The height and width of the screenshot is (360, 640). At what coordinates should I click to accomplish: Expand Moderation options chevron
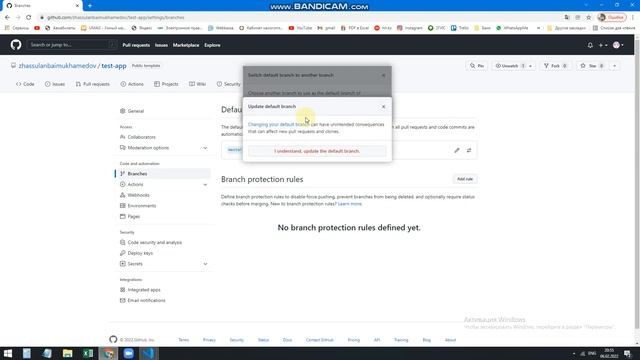click(x=205, y=148)
